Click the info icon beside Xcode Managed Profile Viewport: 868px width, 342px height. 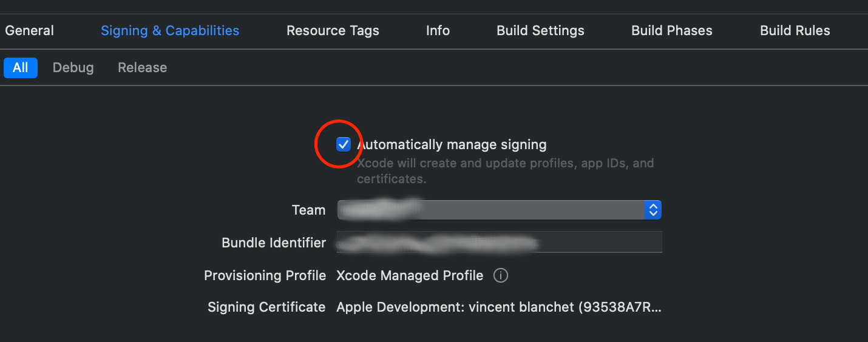(501, 276)
